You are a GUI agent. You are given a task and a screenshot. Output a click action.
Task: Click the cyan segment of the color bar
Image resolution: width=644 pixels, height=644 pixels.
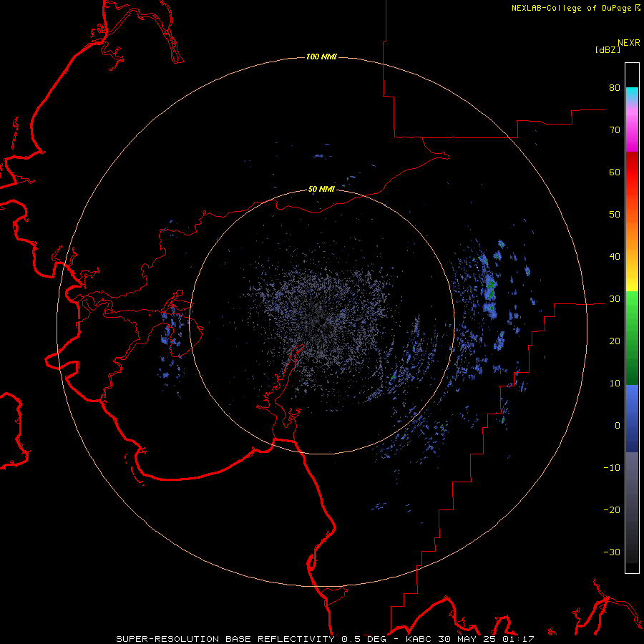[x=632, y=94]
